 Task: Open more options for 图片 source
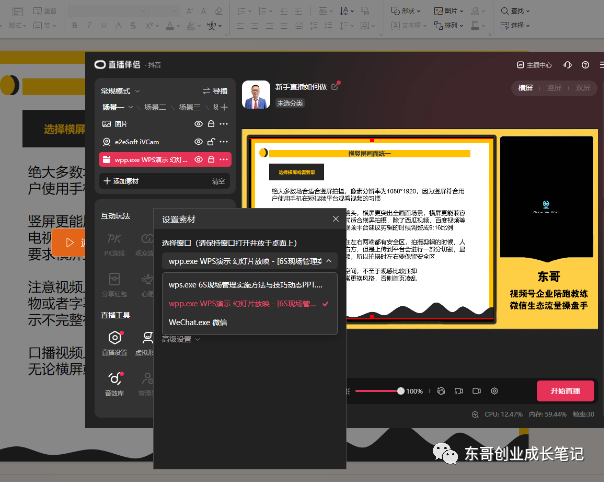click(224, 124)
